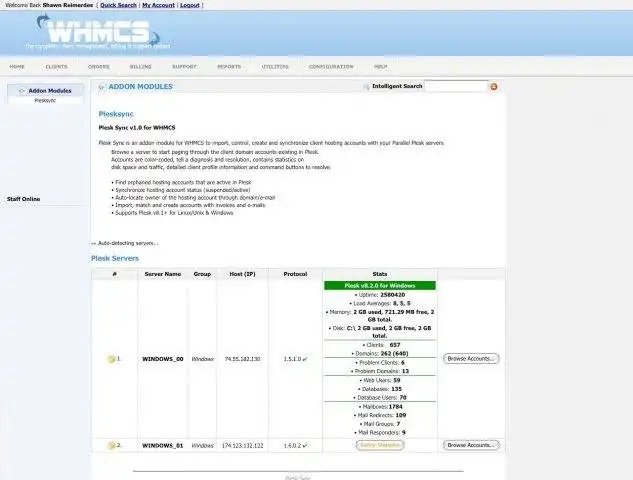Image resolution: width=633 pixels, height=480 pixels.
Task: Click the Addon Modules sidebar header icon
Action: pos(22,91)
